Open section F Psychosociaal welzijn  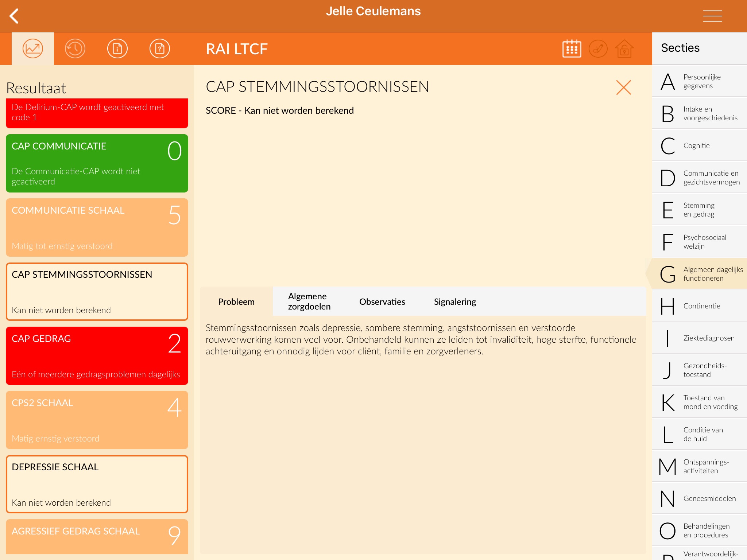(x=700, y=242)
